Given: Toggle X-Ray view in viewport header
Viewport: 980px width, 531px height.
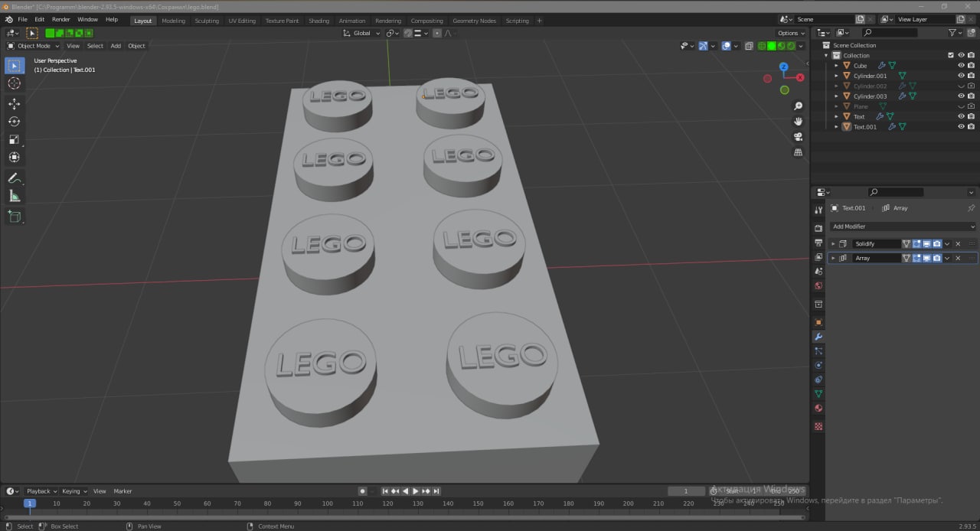Looking at the screenshot, I should pos(750,46).
